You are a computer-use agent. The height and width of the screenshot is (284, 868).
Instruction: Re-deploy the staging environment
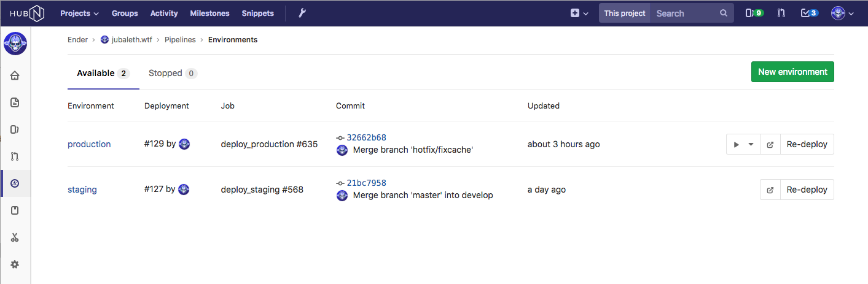[807, 190]
